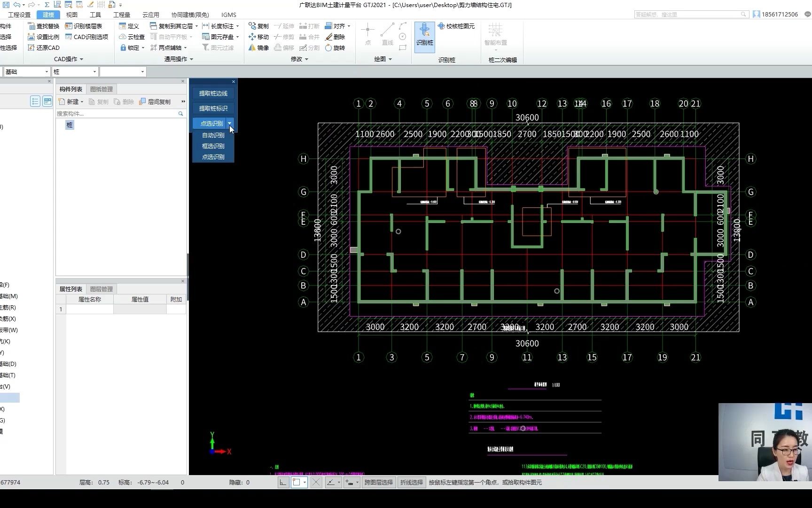
Task: Click the search magnifier in component list
Action: tap(180, 113)
